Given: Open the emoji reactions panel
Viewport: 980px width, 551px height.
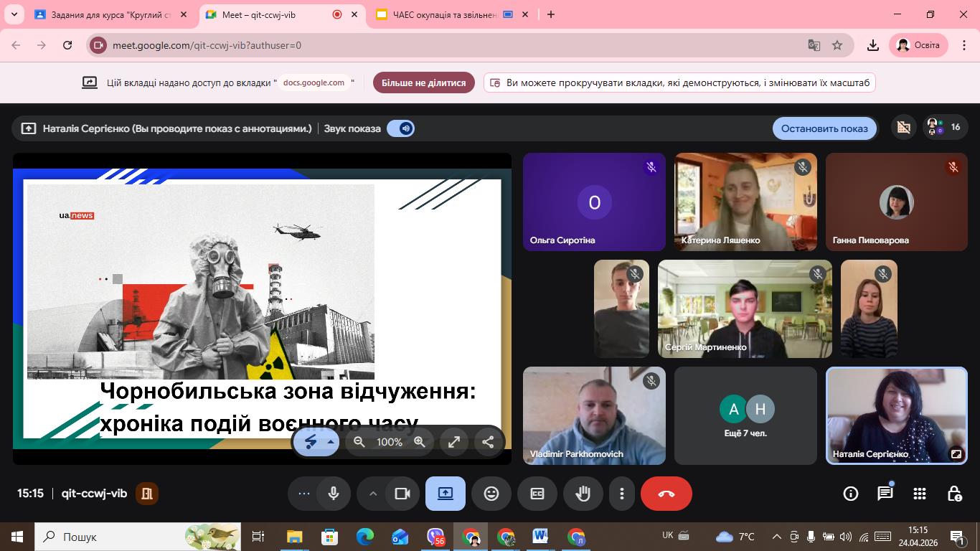Looking at the screenshot, I should (491, 494).
